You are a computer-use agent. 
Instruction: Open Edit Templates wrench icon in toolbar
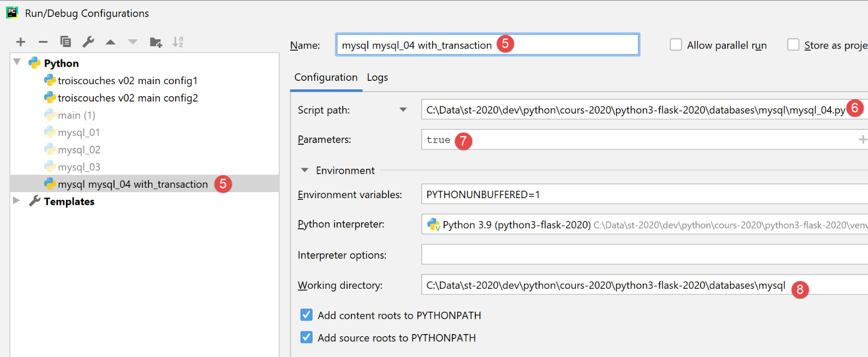(x=88, y=41)
